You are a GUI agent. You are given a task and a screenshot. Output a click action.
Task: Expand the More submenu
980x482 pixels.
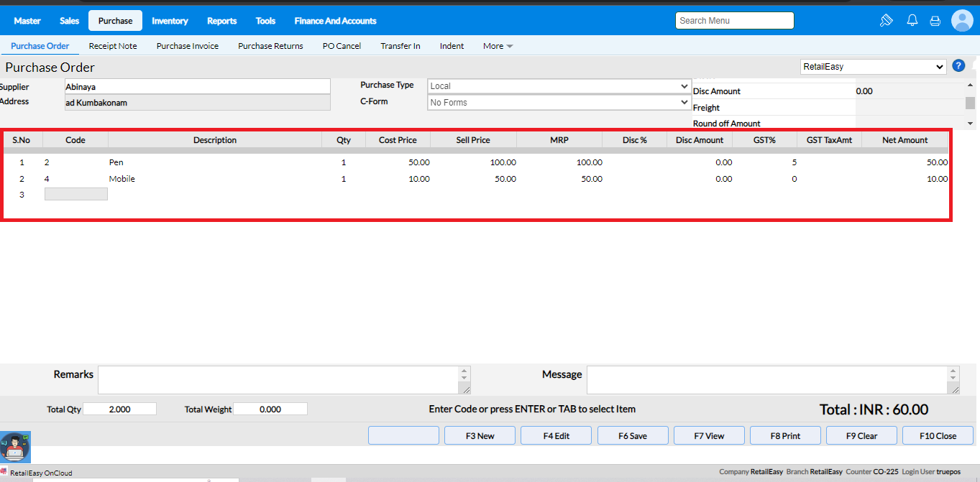coord(498,46)
